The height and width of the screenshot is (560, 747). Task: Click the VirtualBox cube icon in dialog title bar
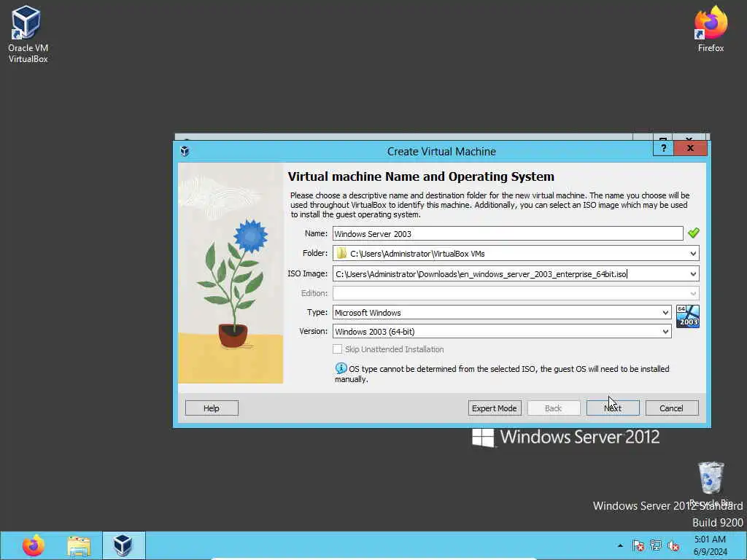pos(185,152)
